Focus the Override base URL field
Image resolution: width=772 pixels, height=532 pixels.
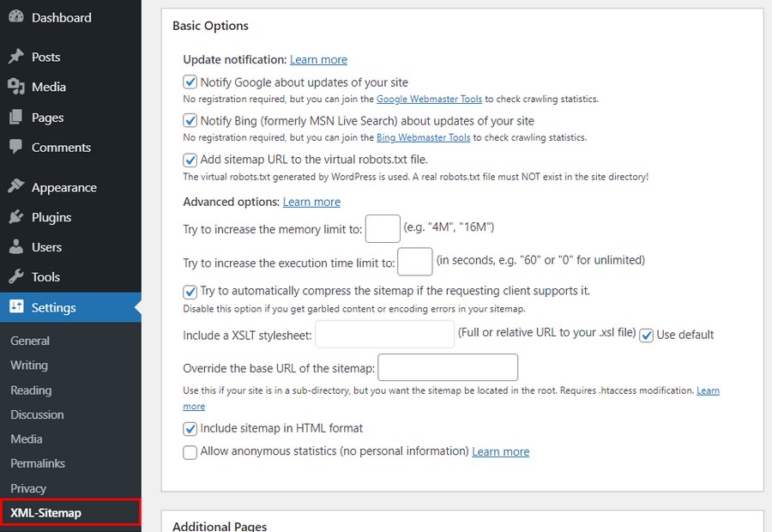pyautogui.click(x=448, y=367)
